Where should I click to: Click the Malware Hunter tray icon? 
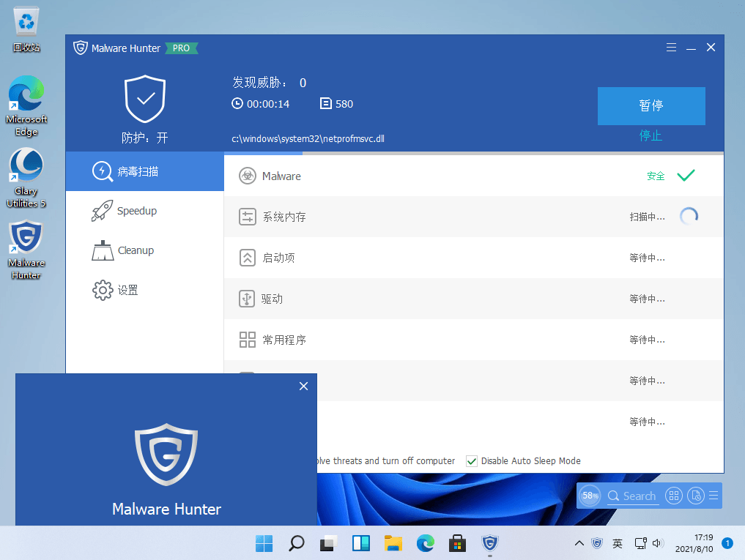click(x=597, y=543)
